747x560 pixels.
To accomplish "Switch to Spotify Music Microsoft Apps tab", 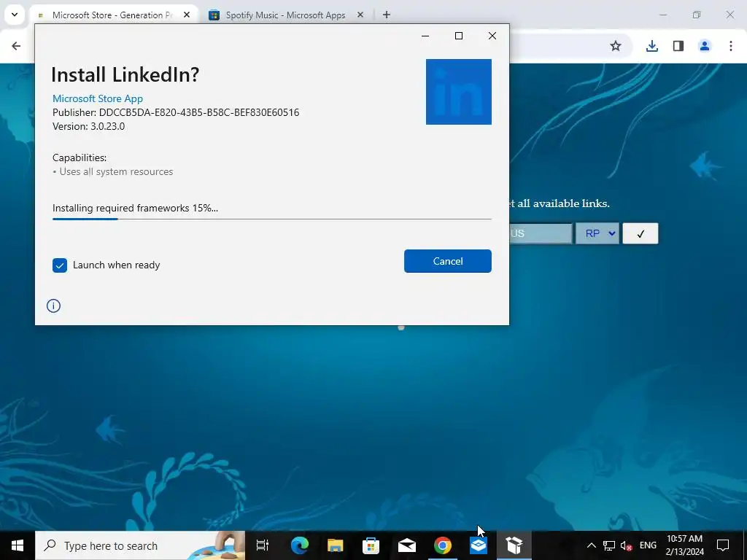I will tap(285, 15).
